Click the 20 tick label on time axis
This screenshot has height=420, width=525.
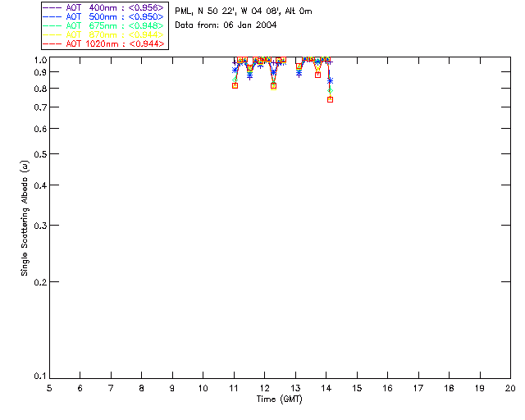(x=510, y=387)
